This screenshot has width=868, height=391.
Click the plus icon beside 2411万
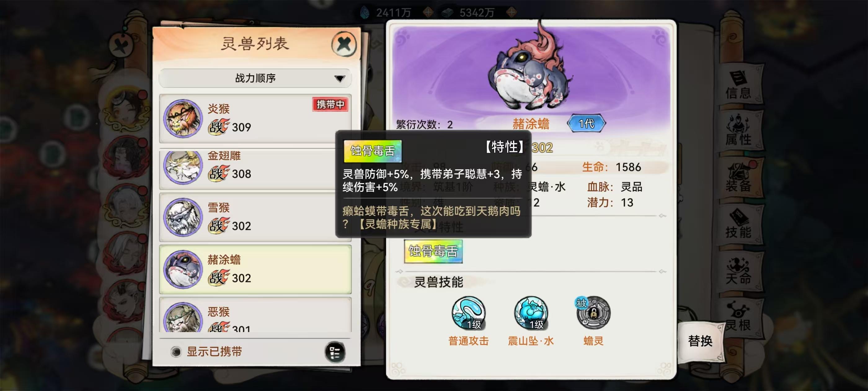[428, 12]
